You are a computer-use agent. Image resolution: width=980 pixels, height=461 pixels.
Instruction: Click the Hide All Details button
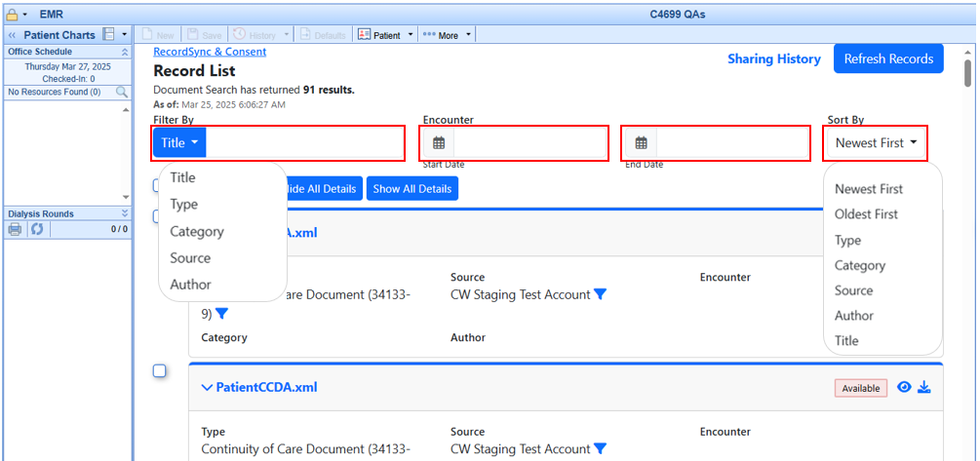tap(323, 189)
